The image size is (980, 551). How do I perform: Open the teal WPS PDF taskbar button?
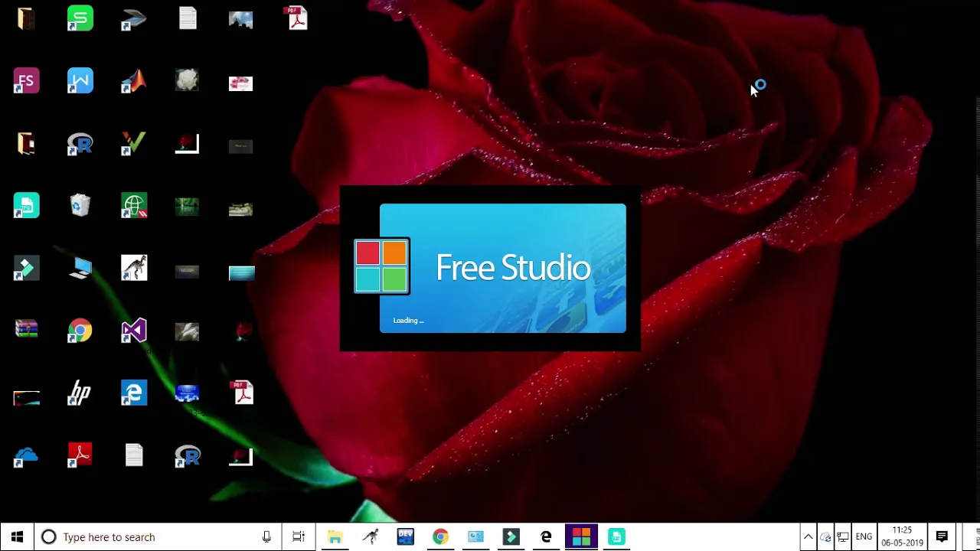(x=616, y=537)
